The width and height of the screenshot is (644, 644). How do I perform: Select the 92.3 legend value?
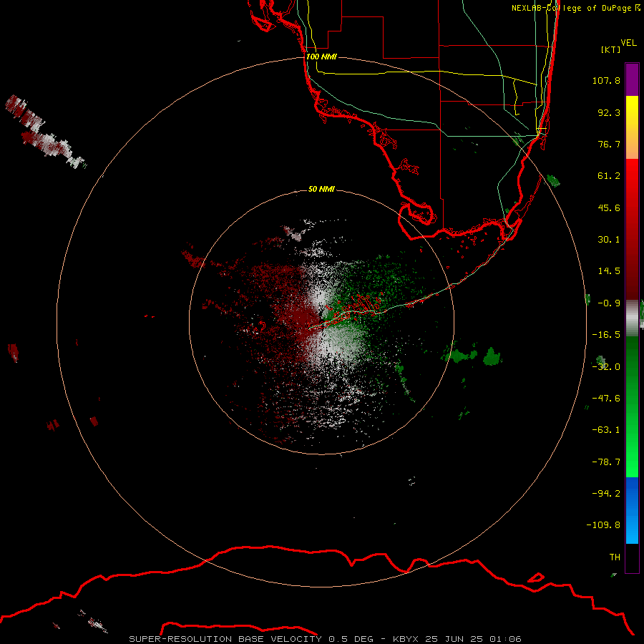point(609,112)
